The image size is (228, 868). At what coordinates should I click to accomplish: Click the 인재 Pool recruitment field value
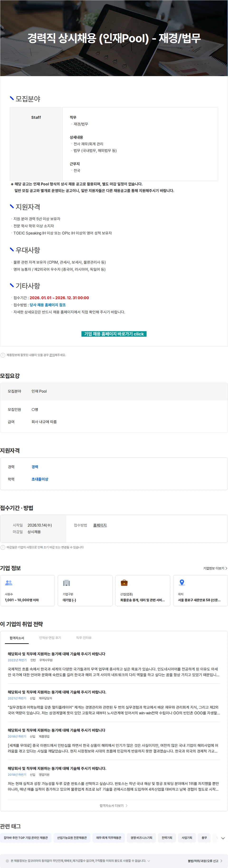tap(39, 391)
